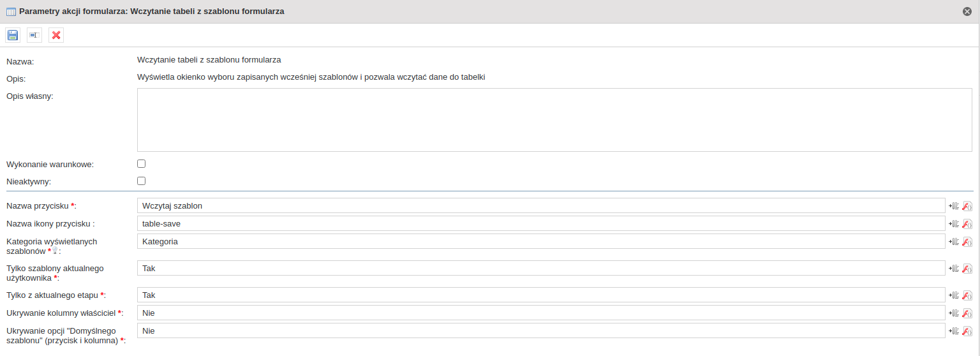980x356 pixels.
Task: Enable the Wykonanie warunkowe checkbox
Action: pos(142,164)
